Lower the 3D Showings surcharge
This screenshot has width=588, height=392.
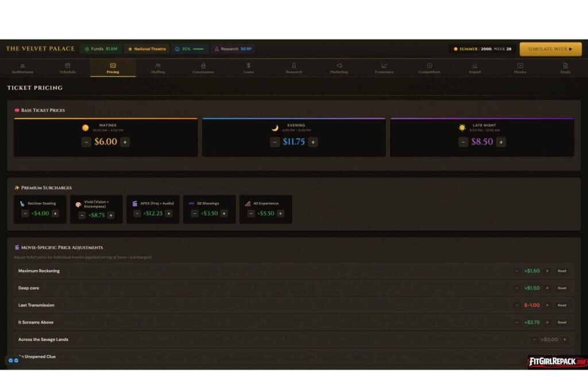tap(195, 214)
